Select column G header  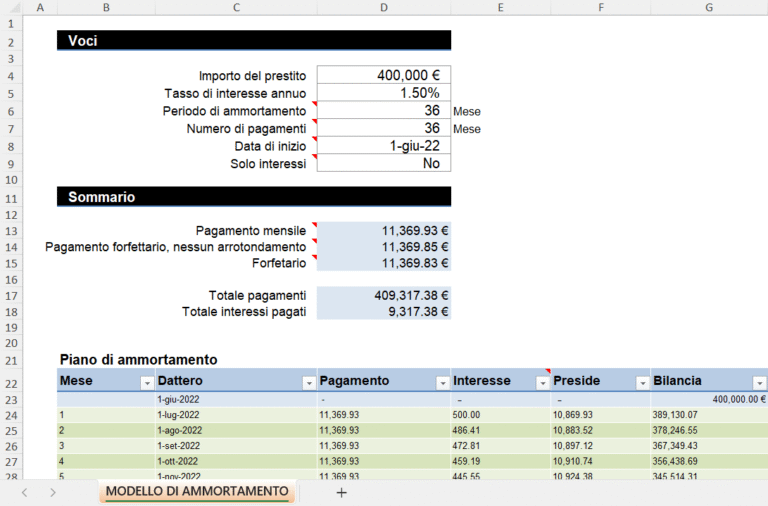[709, 7]
